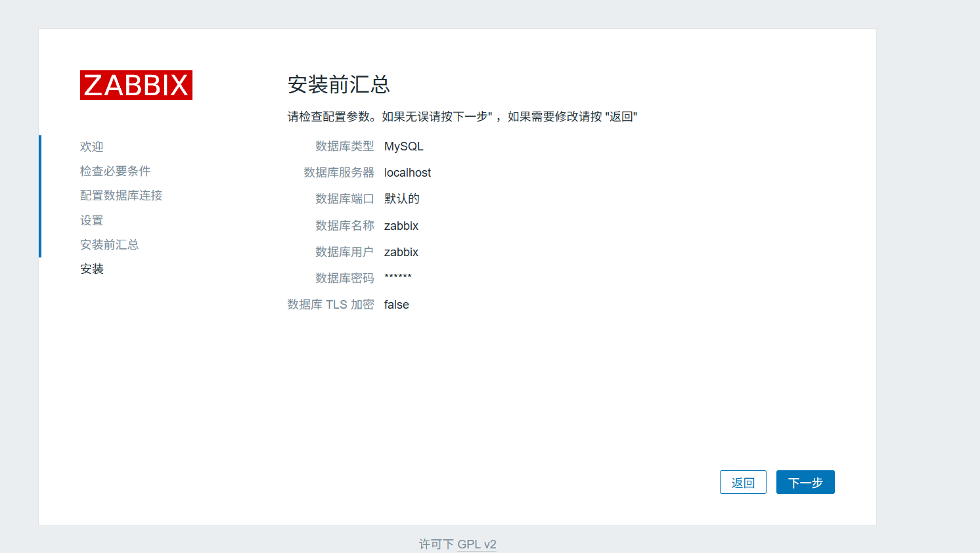Select the 配置数据库连接 step in sidebar
This screenshot has width=980, height=553.
pos(121,195)
